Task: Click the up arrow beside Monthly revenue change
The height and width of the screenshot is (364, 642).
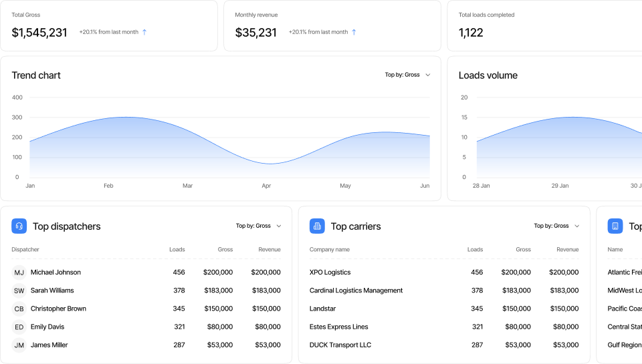Action: point(354,32)
